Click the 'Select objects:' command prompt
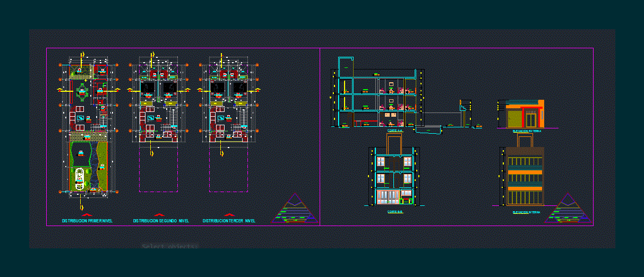The height and width of the screenshot is (277, 644). [170, 247]
